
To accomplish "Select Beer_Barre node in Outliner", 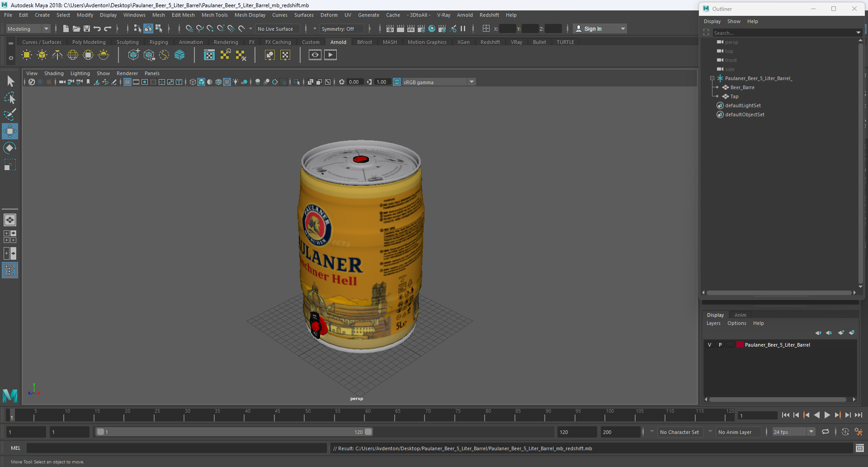I will pos(742,87).
